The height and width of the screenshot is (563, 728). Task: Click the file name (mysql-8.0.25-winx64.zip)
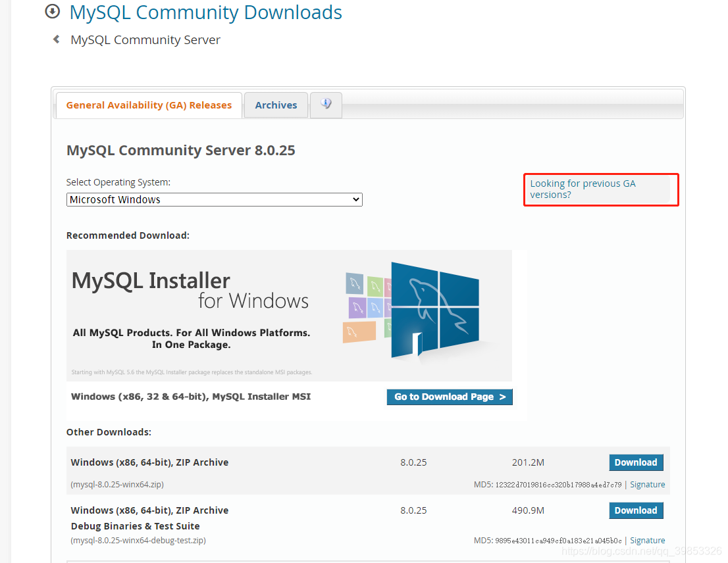117,485
